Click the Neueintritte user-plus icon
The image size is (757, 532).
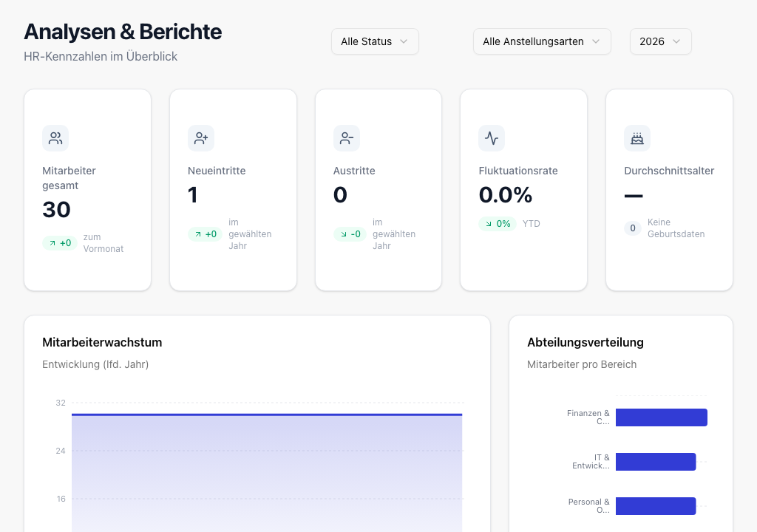201,138
